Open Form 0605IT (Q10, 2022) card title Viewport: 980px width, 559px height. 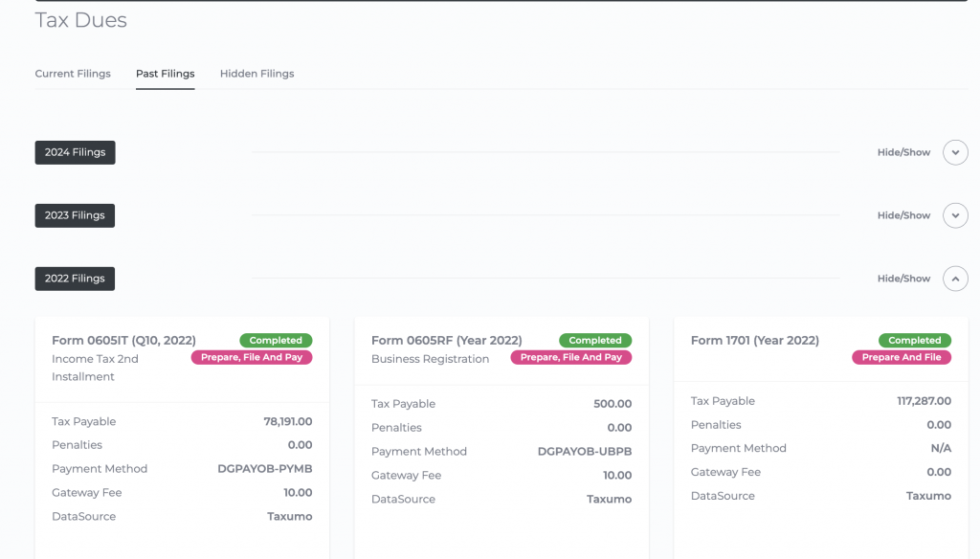click(123, 341)
